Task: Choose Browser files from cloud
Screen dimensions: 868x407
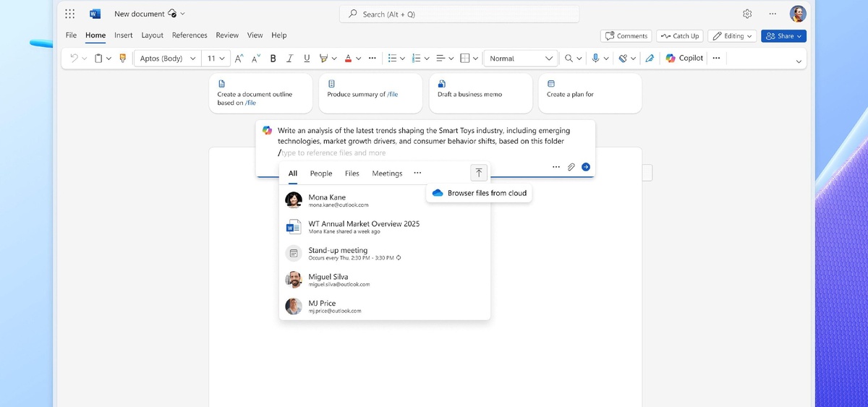Action: (479, 193)
